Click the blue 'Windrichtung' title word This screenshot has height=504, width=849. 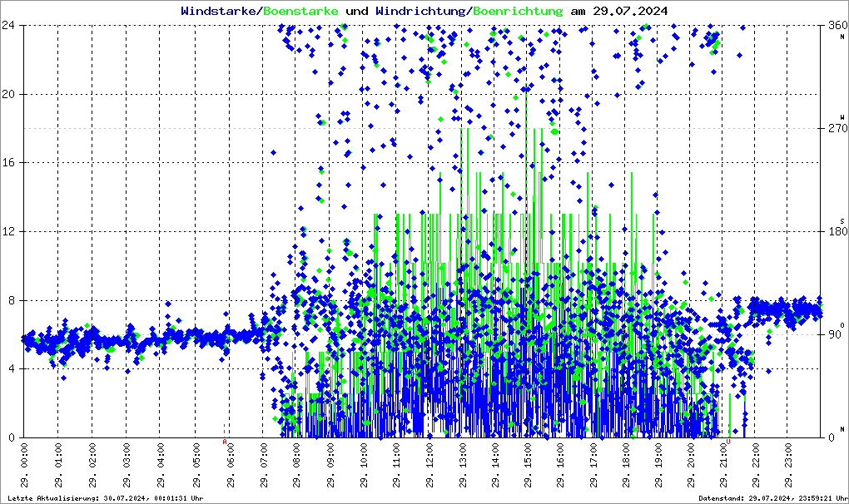coord(420,11)
